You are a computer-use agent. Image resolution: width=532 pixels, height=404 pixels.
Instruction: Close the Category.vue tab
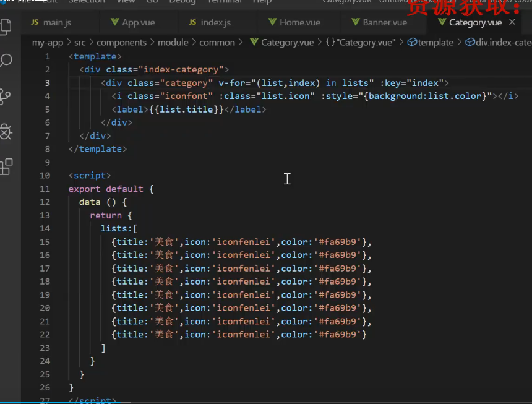point(512,22)
